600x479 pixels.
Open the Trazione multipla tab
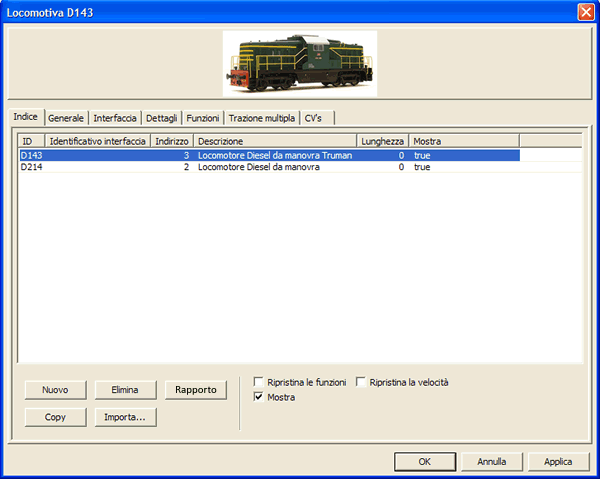point(262,118)
